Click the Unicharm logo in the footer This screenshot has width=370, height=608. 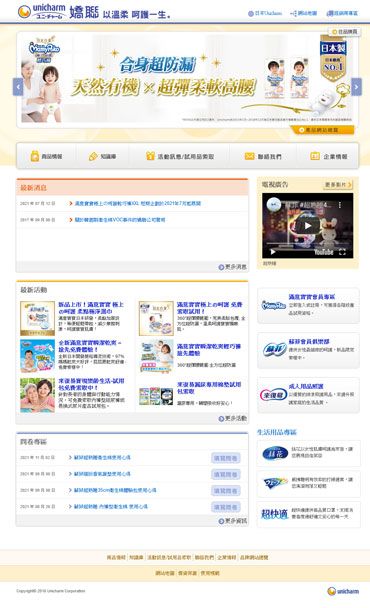point(343,591)
